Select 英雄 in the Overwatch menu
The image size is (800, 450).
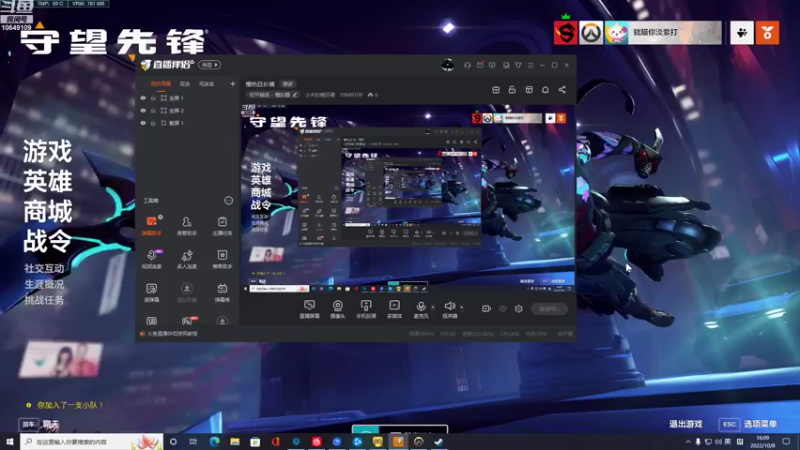tap(47, 181)
